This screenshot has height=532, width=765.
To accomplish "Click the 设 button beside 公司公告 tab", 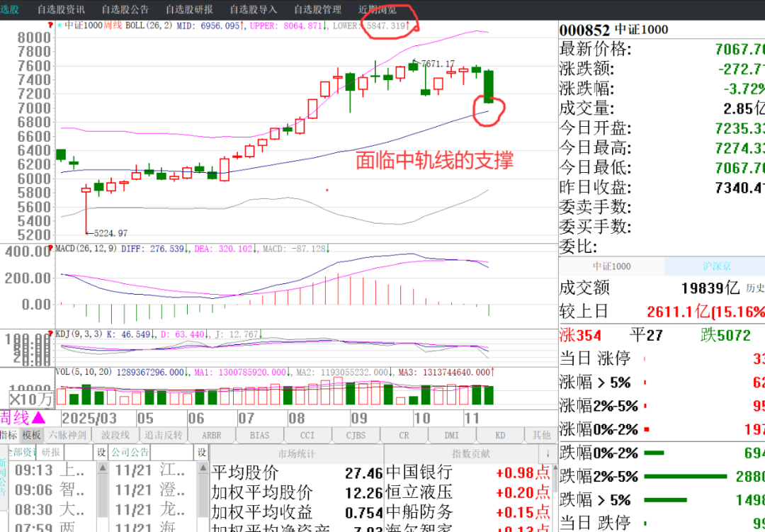I will (x=201, y=453).
